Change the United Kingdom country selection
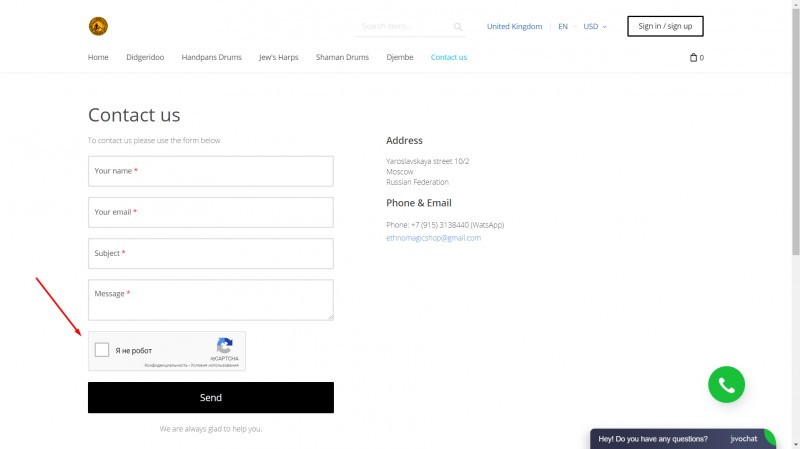The image size is (800, 449). [514, 27]
